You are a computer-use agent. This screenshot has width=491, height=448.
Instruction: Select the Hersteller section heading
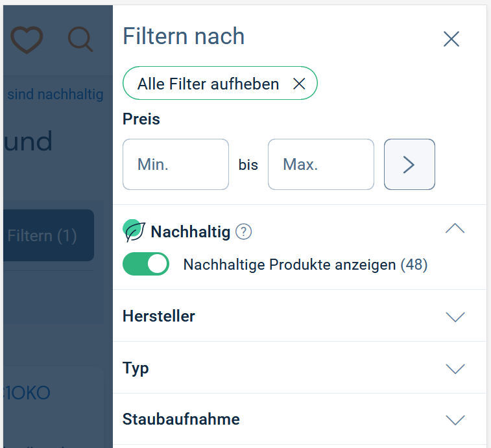coord(159,316)
